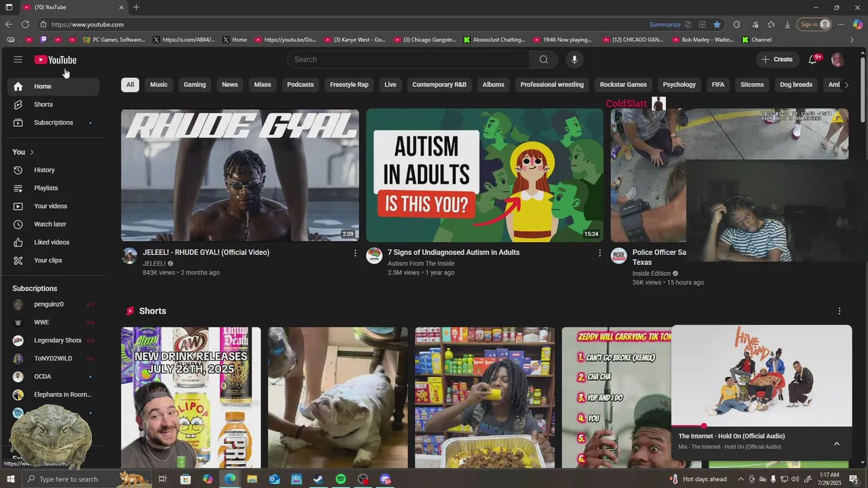
Task: Select the Gaming filter chip
Action: 195,85
